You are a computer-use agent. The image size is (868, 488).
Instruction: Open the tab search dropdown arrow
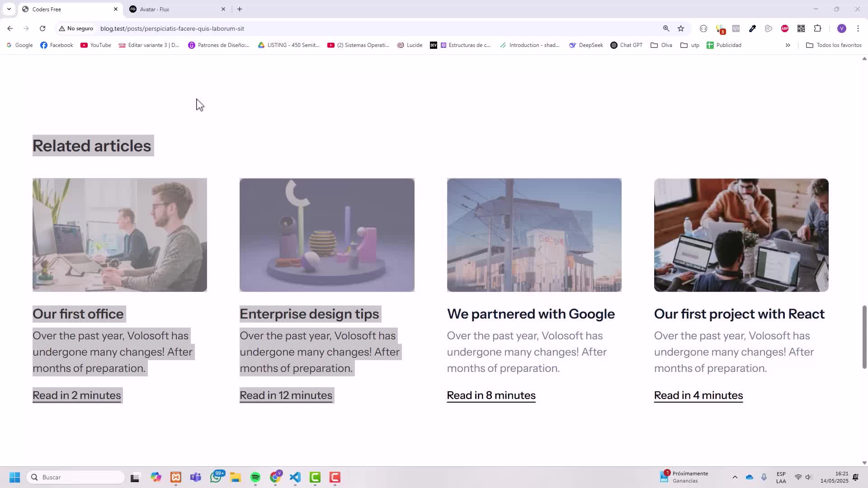tap(9, 9)
